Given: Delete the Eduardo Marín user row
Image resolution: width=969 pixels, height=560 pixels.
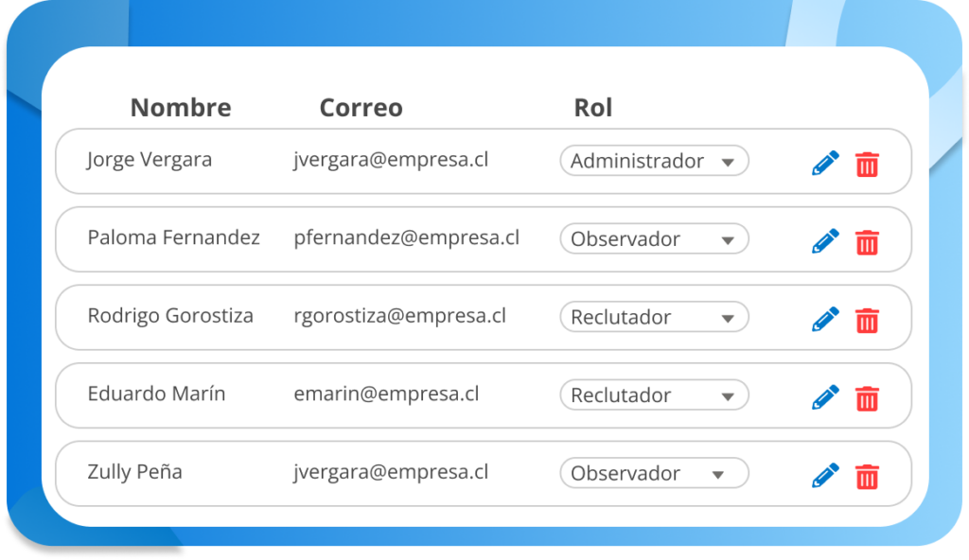Looking at the screenshot, I should click(867, 398).
